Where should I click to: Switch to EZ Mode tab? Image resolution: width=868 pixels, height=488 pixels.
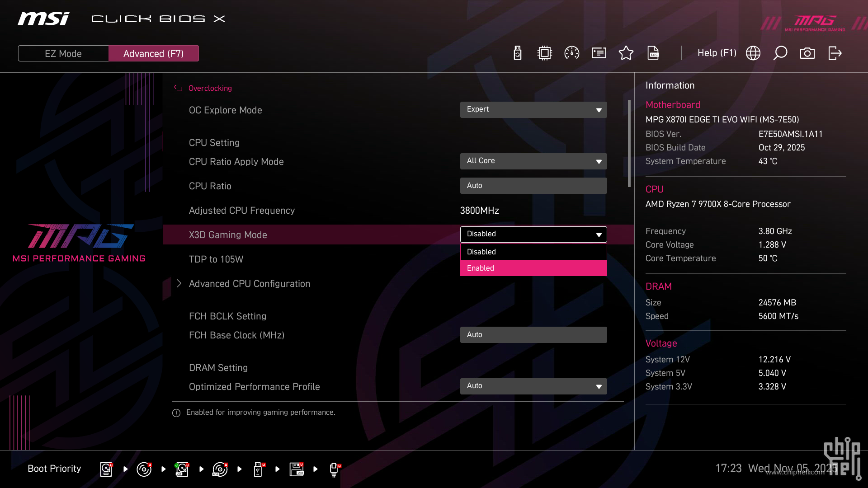(63, 53)
